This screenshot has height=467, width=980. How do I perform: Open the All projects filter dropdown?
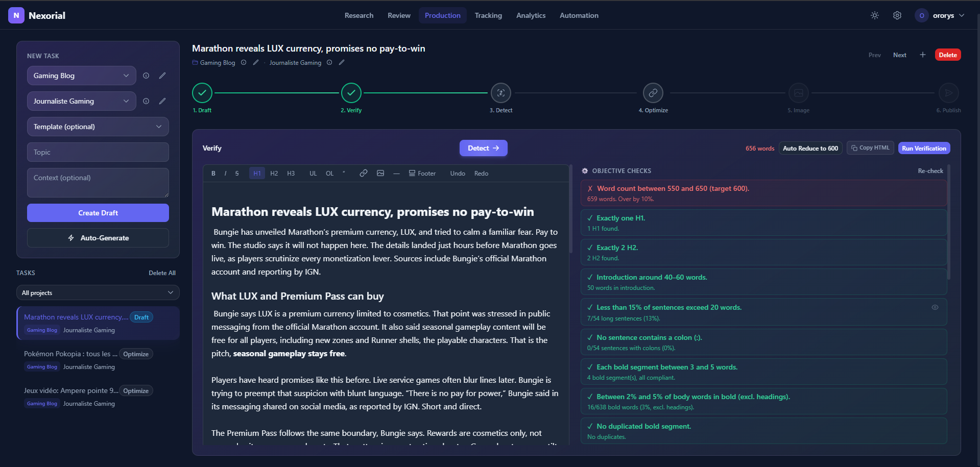98,292
